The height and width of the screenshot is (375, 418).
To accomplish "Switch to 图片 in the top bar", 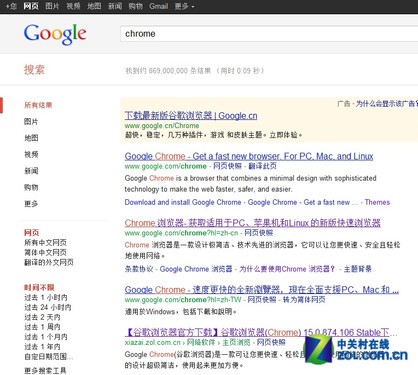I will (x=52, y=6).
